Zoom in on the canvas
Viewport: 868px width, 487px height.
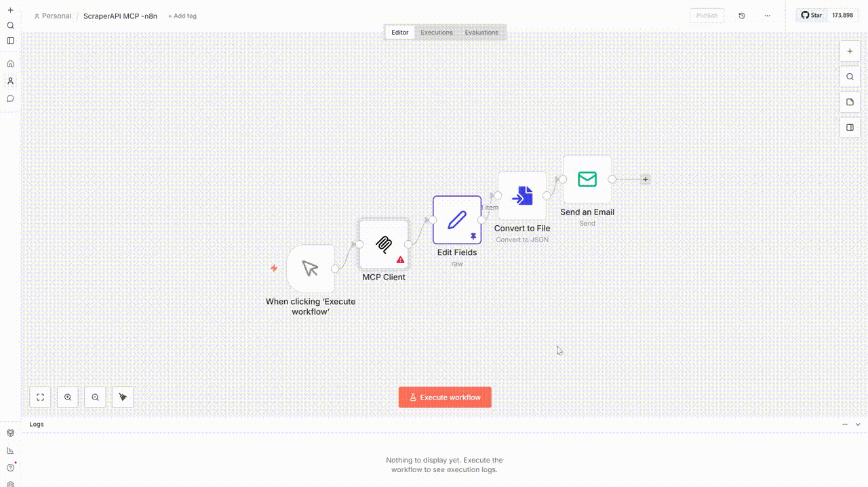pos(68,397)
